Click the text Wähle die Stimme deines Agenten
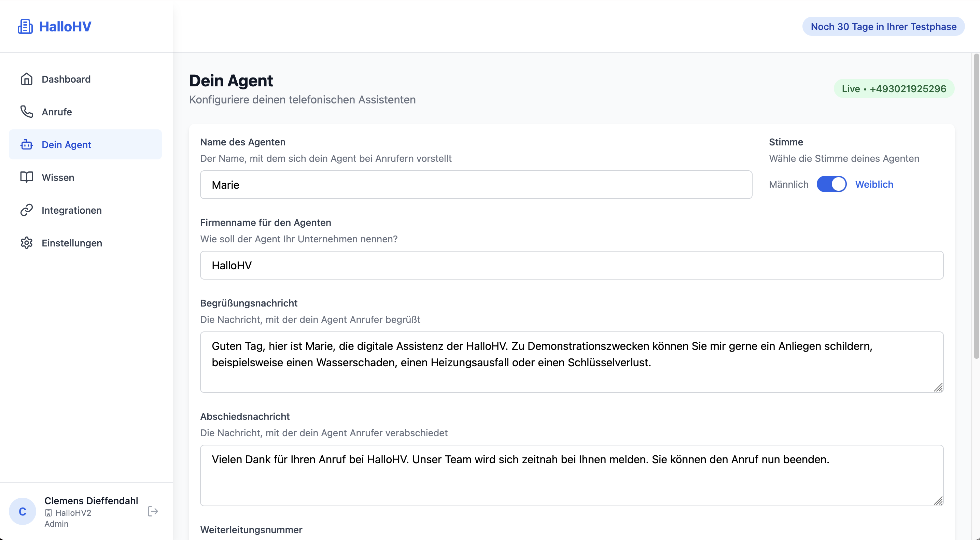The width and height of the screenshot is (980, 540). (x=844, y=158)
